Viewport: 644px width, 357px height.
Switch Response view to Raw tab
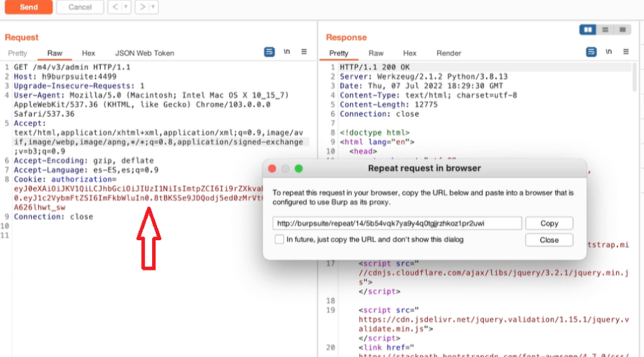click(376, 53)
